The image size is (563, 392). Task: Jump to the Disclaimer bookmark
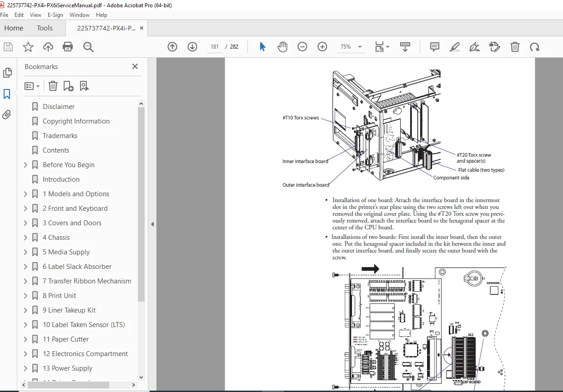59,107
